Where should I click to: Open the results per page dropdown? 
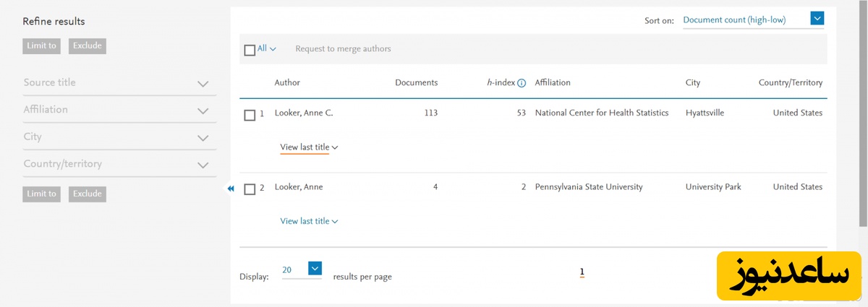315,269
